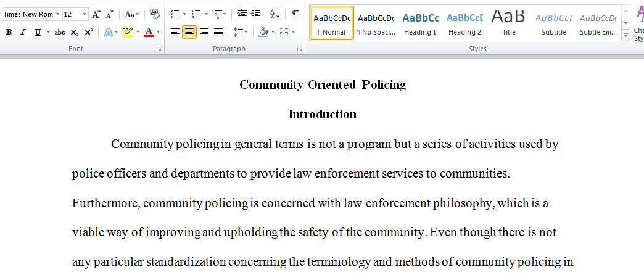The width and height of the screenshot is (644, 275).
Task: Open the highlight color dropdown arrow
Action: click(138, 32)
